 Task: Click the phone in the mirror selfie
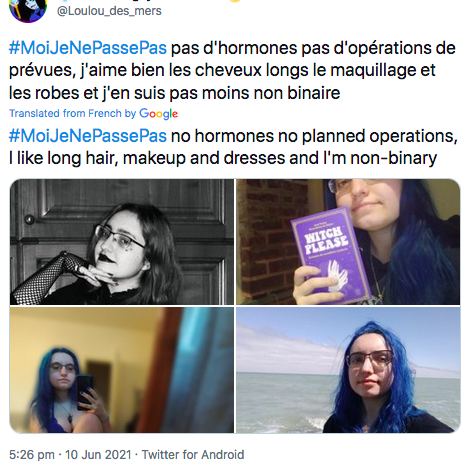click(x=85, y=392)
